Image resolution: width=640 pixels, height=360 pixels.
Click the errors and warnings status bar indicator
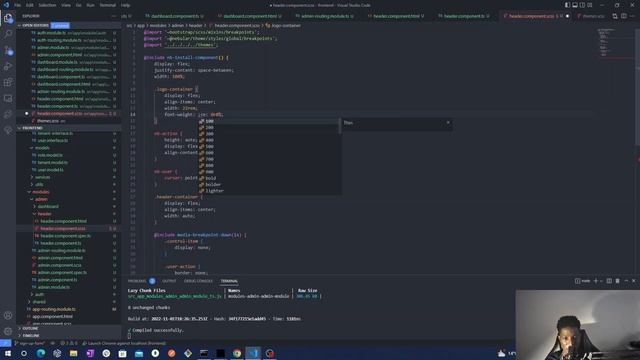(69, 343)
